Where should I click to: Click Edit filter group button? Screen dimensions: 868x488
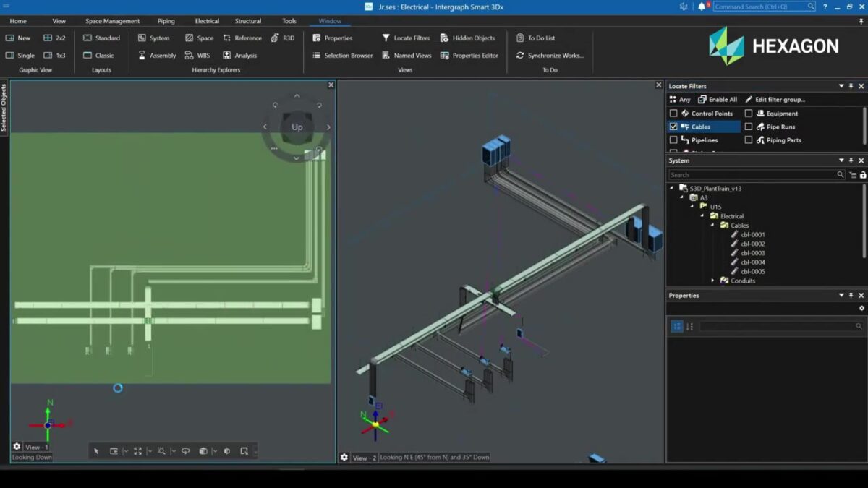[774, 100]
